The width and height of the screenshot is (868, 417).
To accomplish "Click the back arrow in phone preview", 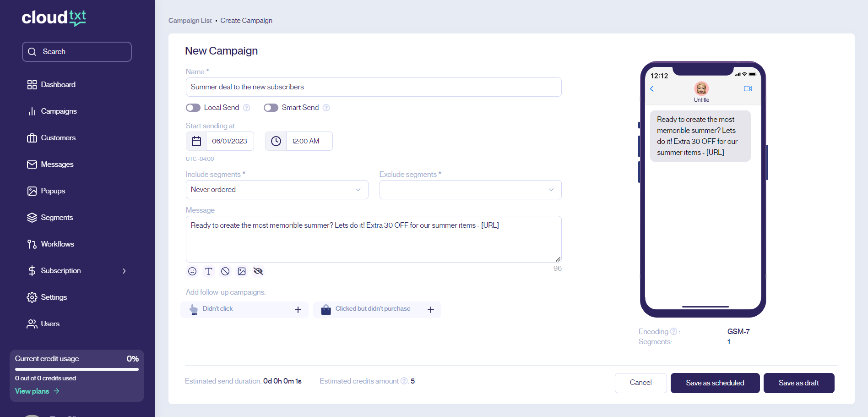I will pos(652,89).
